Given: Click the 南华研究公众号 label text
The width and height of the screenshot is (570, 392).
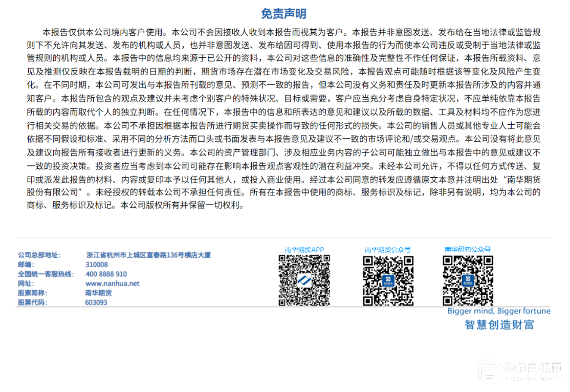Looking at the screenshot, I should click(x=467, y=249).
